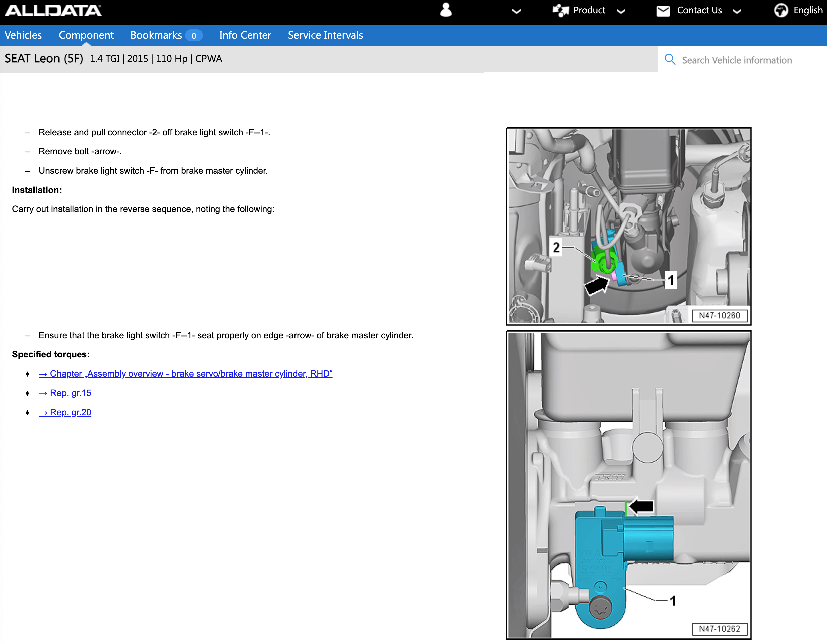Click the search magnifier icon
Image resolution: width=827 pixels, height=644 pixels.
(x=670, y=60)
